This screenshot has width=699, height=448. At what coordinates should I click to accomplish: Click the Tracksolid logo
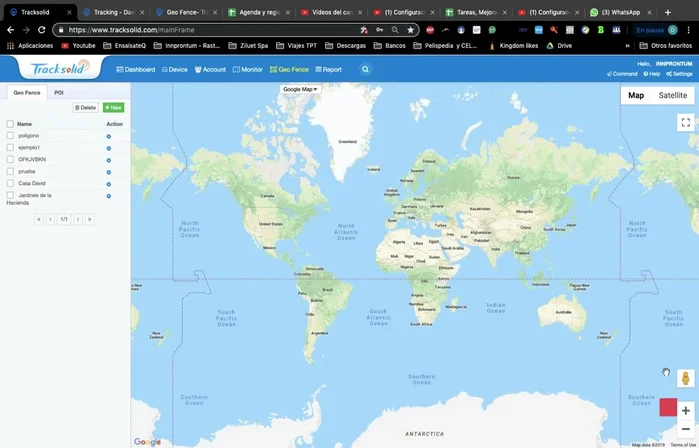click(x=60, y=68)
